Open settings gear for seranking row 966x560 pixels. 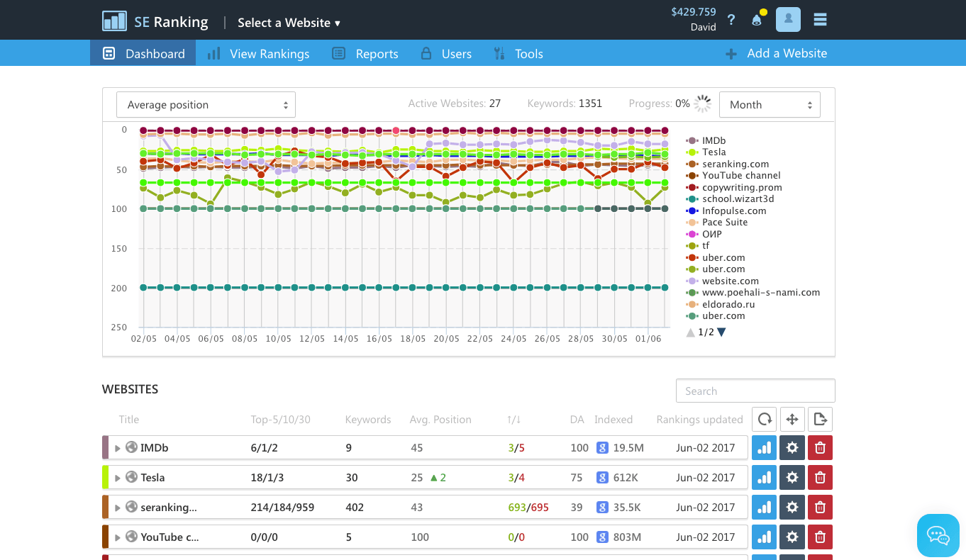[792, 508]
